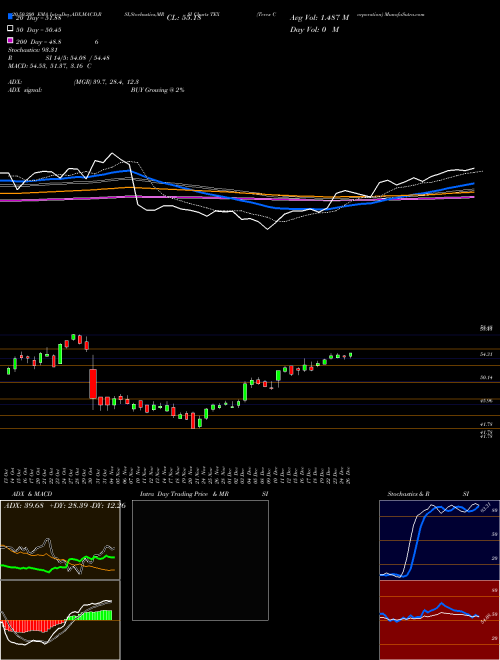The height and width of the screenshot is (660, 500).
Task: Click the 'BUY Growing @ 2%' signal text
Action: (x=157, y=90)
